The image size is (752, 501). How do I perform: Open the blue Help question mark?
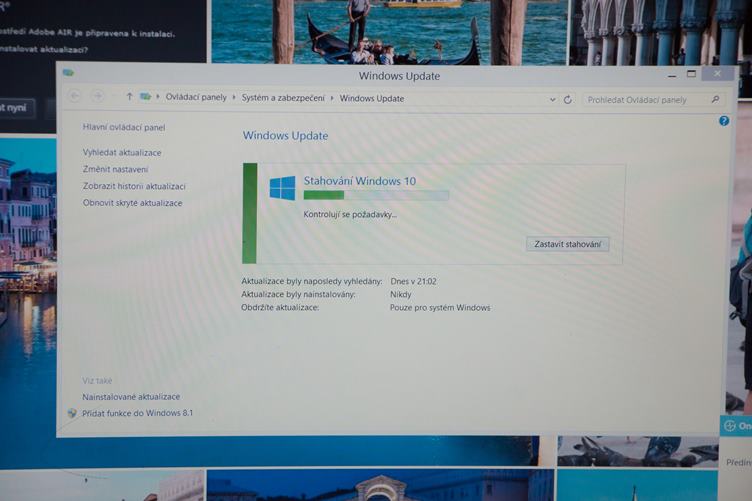pyautogui.click(x=724, y=121)
